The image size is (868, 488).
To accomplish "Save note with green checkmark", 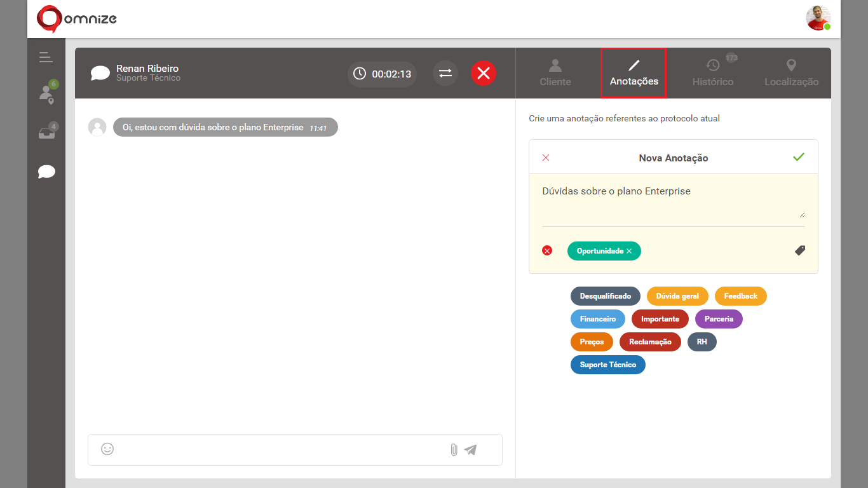I will coord(799,157).
